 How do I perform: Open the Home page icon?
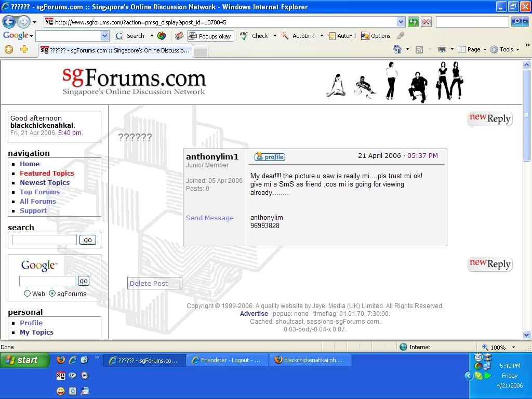[397, 49]
